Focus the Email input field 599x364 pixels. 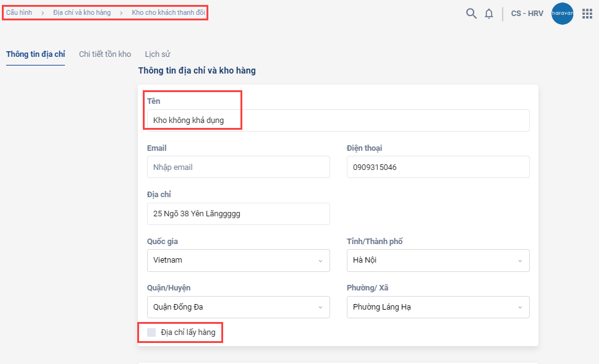238,167
